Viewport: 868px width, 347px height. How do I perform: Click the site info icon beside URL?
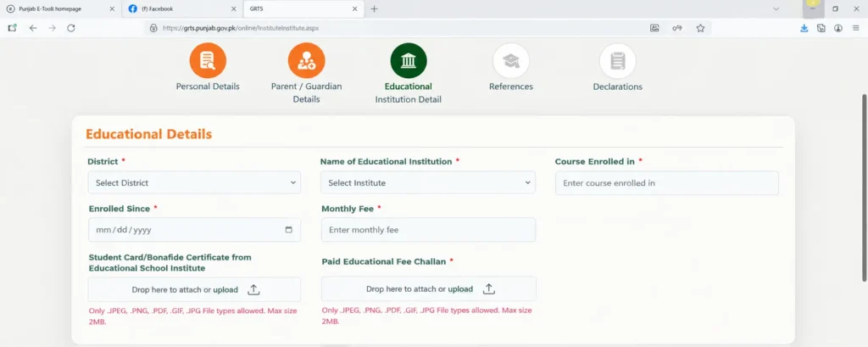coord(153,28)
